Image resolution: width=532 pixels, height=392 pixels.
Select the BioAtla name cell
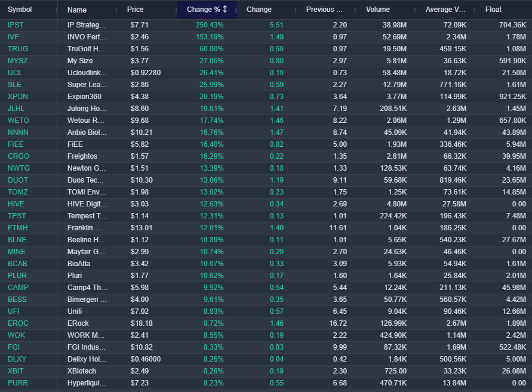(x=79, y=264)
